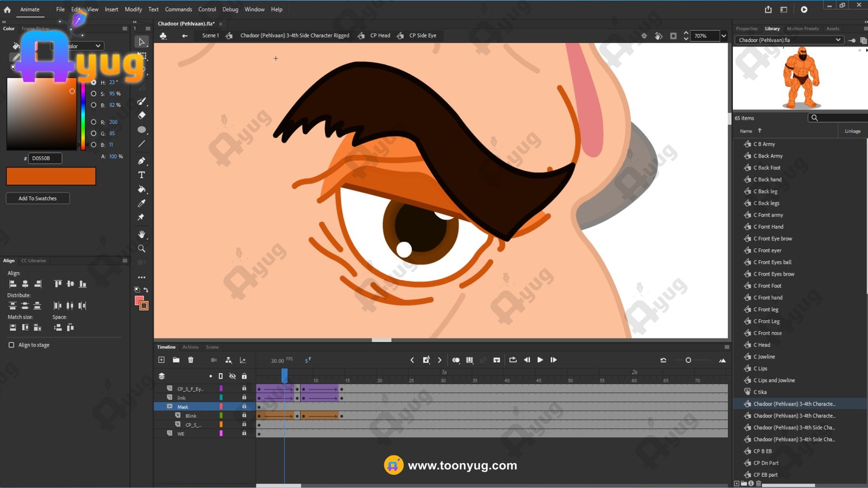Switch to the Motion Presets tab
Image resolution: width=868 pixels, height=488 pixels.
click(x=802, y=29)
